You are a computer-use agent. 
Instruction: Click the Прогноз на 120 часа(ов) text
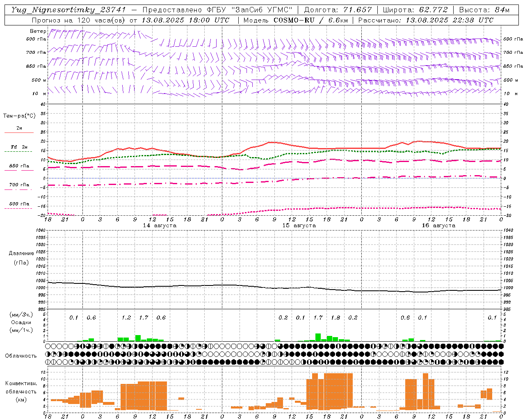tap(79, 20)
